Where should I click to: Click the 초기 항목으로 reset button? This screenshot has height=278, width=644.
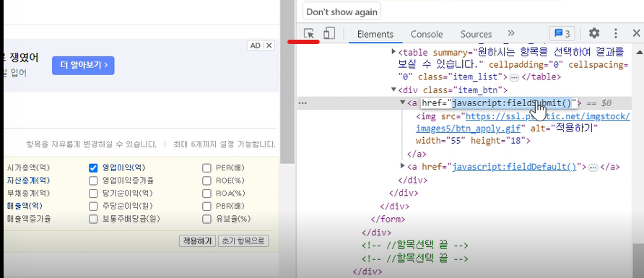pos(243,241)
